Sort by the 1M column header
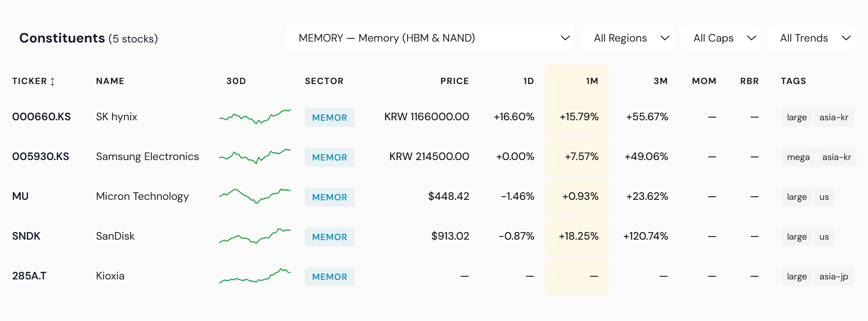This screenshot has height=321, width=868. point(592,81)
